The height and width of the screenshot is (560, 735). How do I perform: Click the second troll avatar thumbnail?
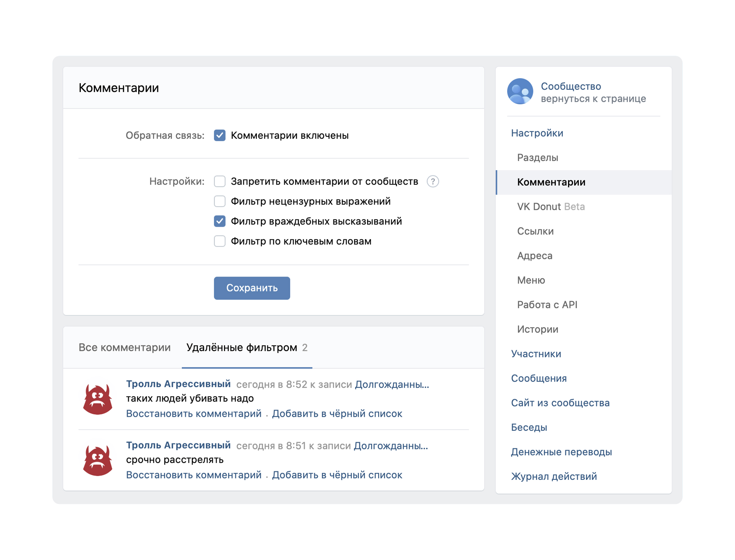pos(98,460)
